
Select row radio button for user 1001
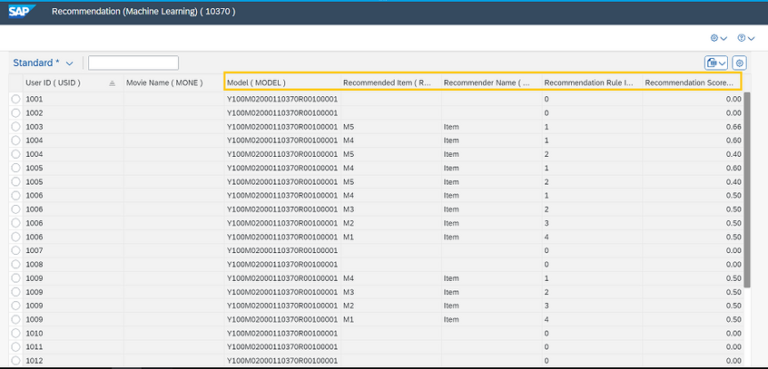tap(16, 99)
